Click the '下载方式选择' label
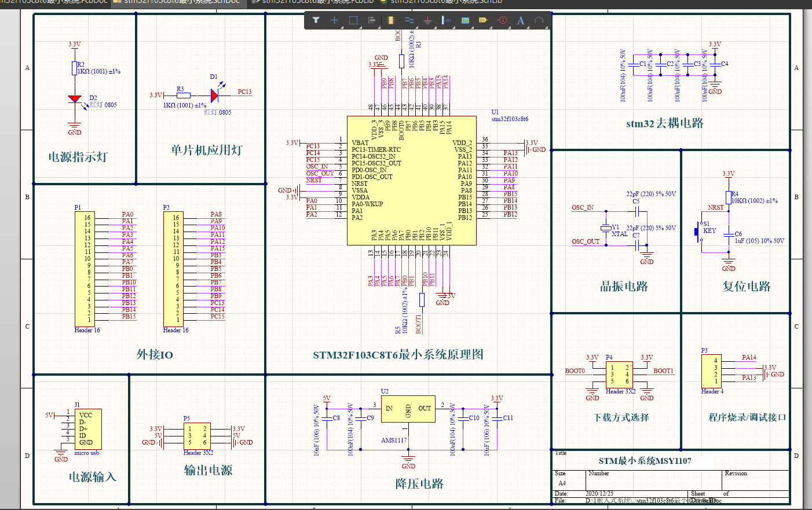812x510 pixels. (x=621, y=417)
